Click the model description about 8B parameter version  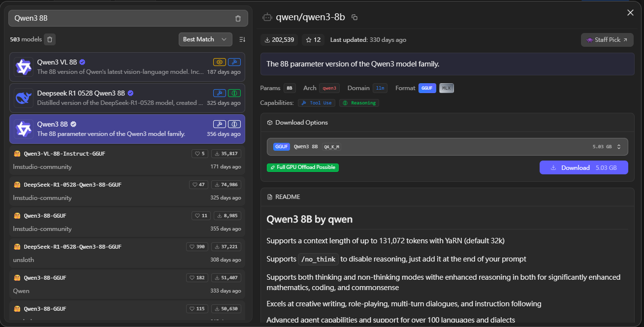pos(353,64)
